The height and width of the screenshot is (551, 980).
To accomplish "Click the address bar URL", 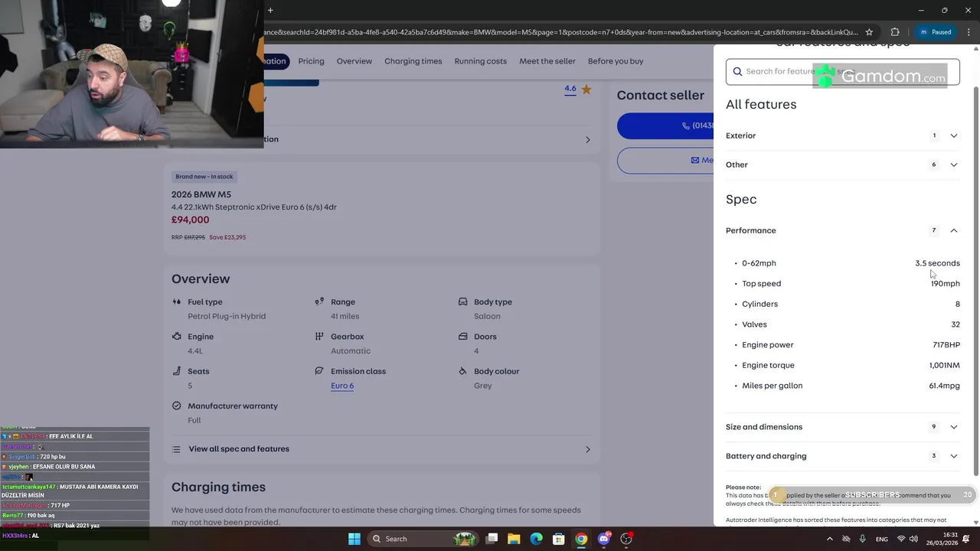I will click(x=561, y=32).
